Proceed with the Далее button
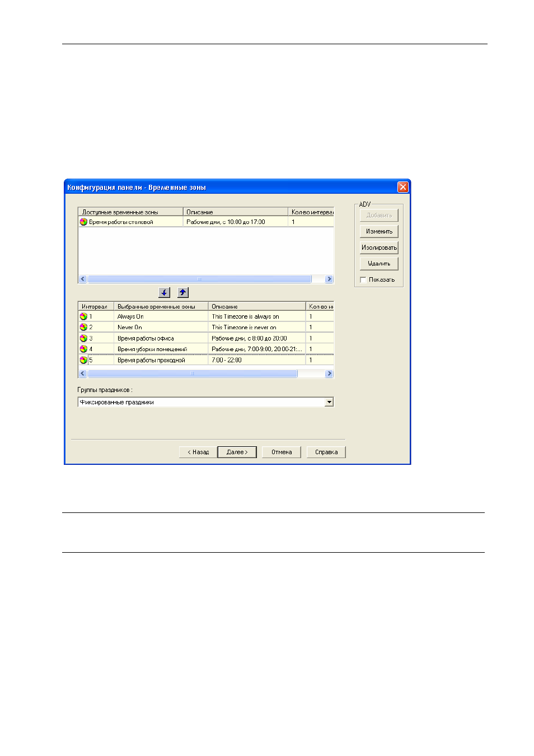This screenshot has width=534, height=756. tap(237, 452)
